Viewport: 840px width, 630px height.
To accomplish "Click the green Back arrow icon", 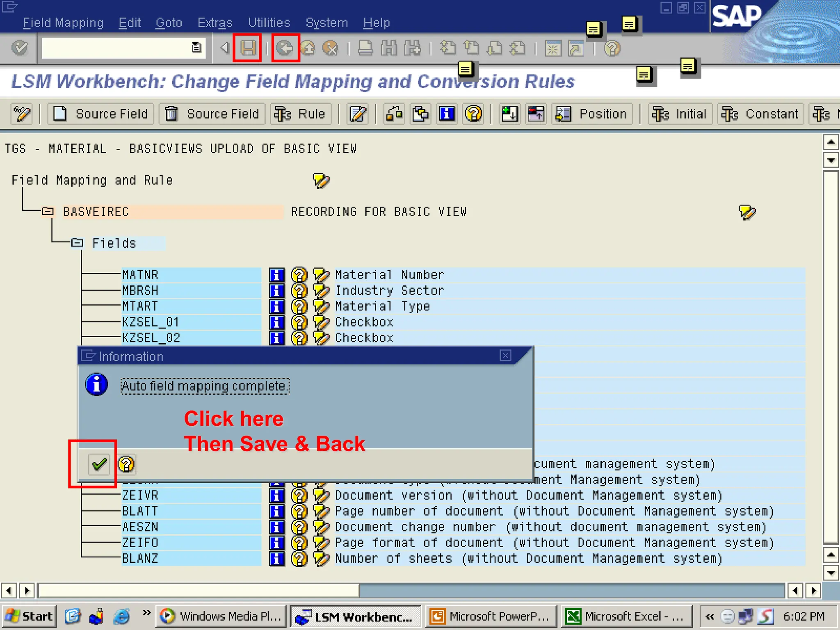I will pos(285,48).
